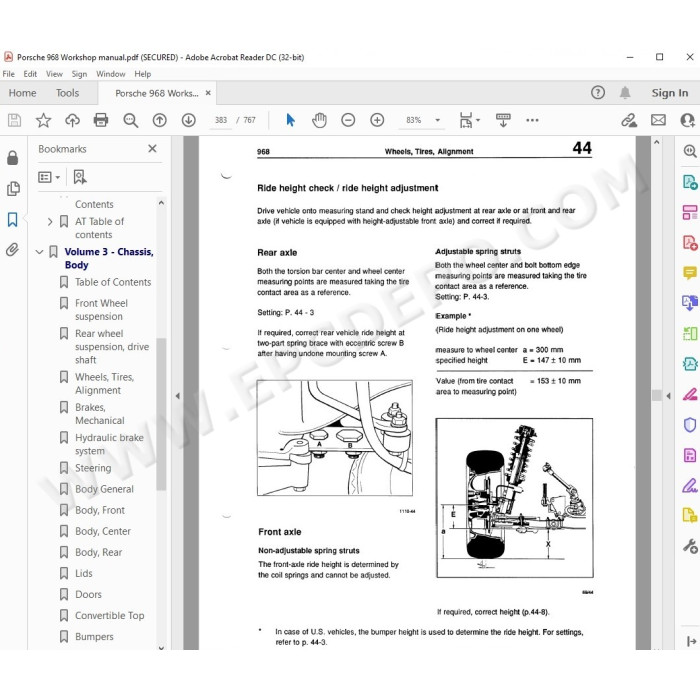Click the Send file by email icon
This screenshot has width=700, height=700.
click(658, 120)
